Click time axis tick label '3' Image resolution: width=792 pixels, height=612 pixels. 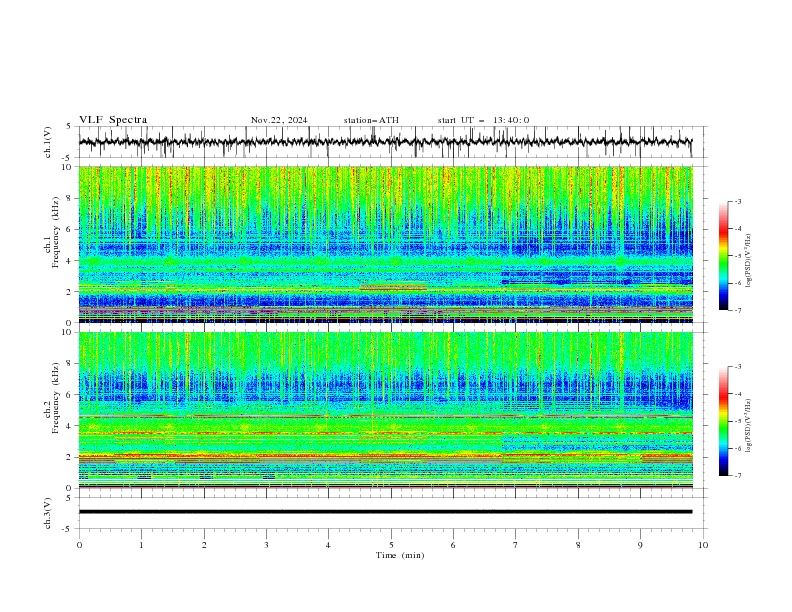point(266,545)
